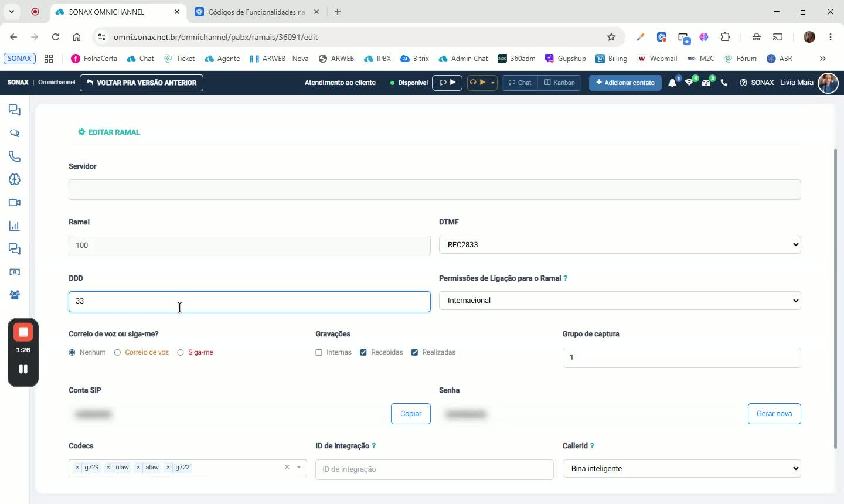Click the ID de integração input field

434,469
